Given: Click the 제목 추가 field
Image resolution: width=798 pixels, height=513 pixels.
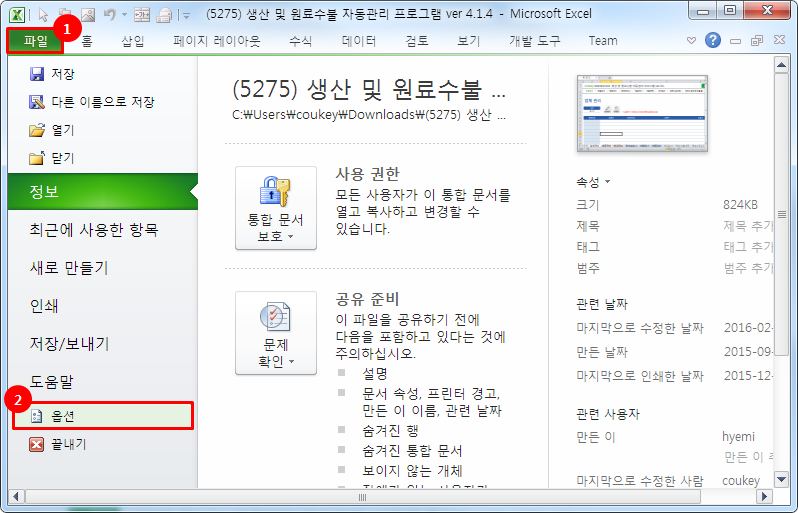Looking at the screenshot, I should (748, 225).
